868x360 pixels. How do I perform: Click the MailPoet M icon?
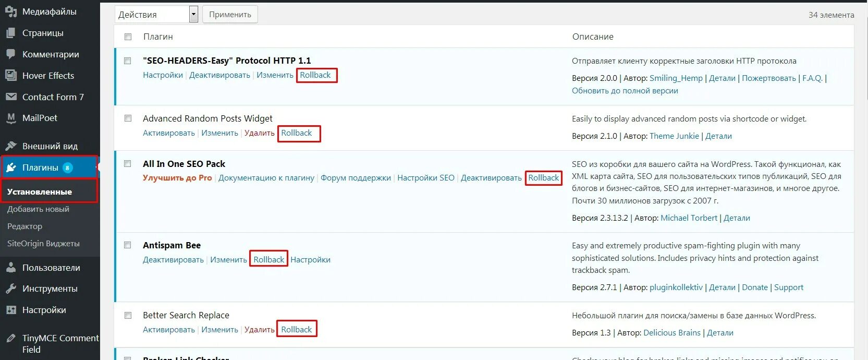(x=11, y=118)
